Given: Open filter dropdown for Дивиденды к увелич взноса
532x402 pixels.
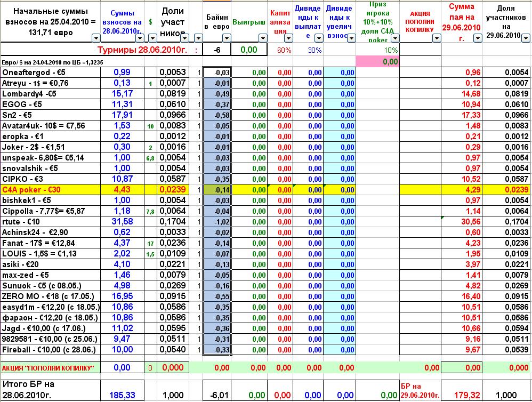Looking at the screenshot, I should click(351, 38).
